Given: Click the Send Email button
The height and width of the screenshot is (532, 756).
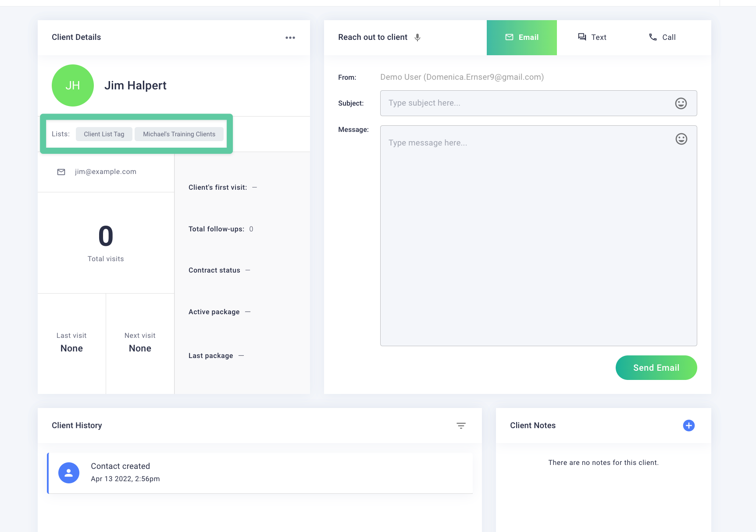Looking at the screenshot, I should click(656, 368).
